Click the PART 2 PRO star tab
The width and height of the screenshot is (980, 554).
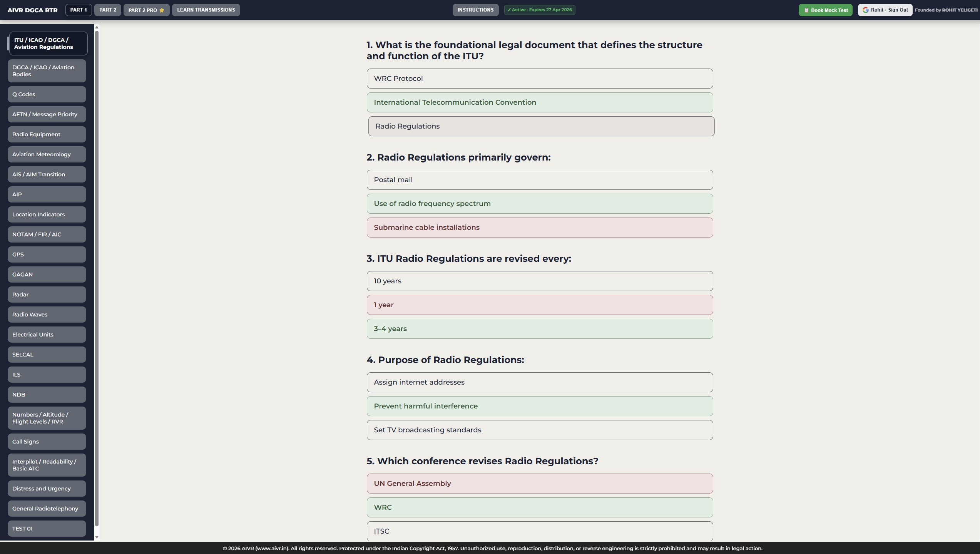click(x=146, y=10)
